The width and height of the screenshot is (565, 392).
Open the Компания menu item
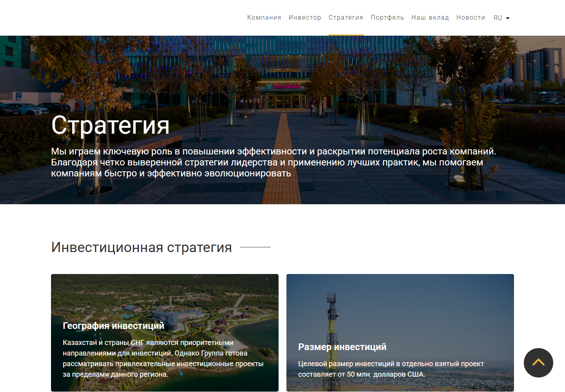(x=264, y=18)
